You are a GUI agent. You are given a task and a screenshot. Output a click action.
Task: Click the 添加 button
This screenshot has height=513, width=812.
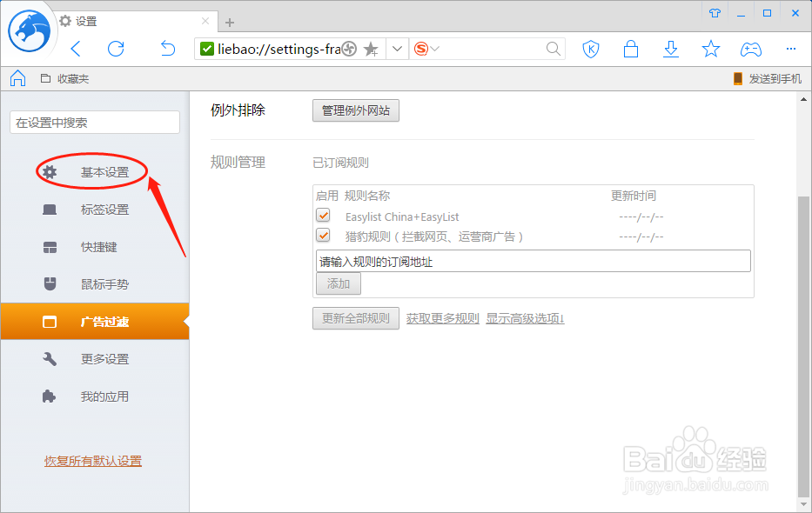click(x=339, y=284)
